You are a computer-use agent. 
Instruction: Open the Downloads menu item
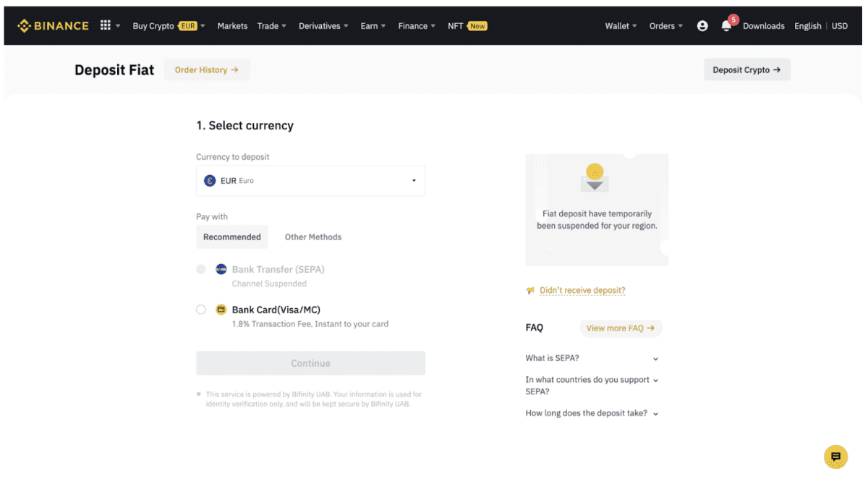pos(763,25)
